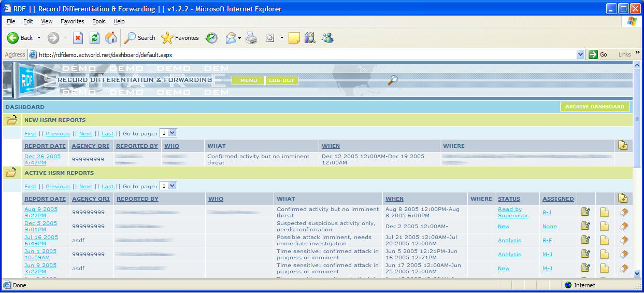Click the note icon for Aug 9 2005 report
This screenshot has height=293, width=644.
tap(605, 212)
